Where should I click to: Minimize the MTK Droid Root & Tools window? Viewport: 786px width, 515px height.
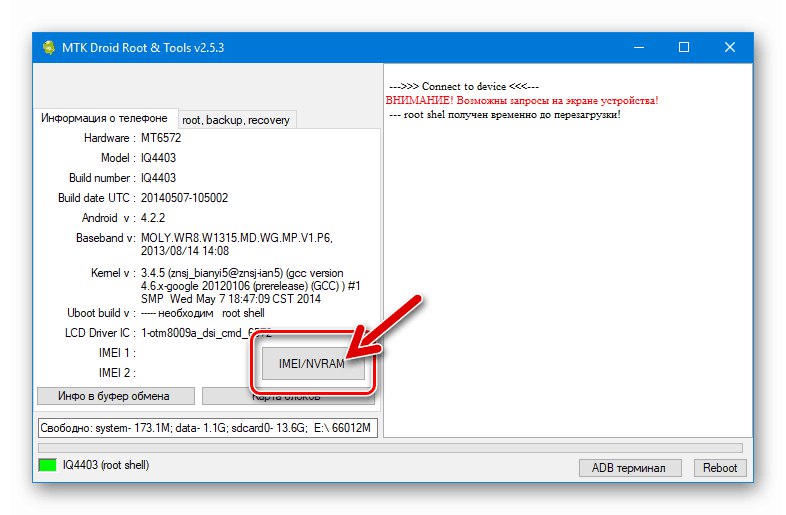pos(639,47)
